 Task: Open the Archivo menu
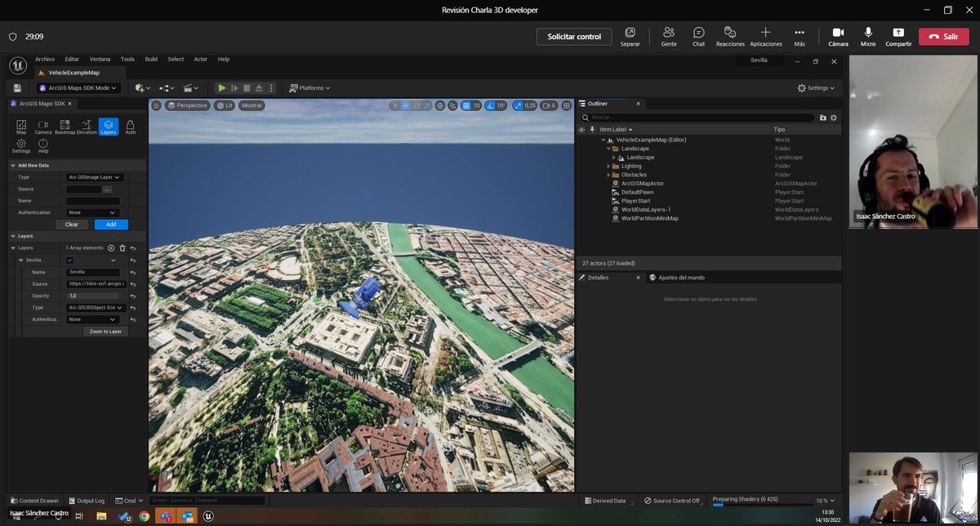coord(45,59)
